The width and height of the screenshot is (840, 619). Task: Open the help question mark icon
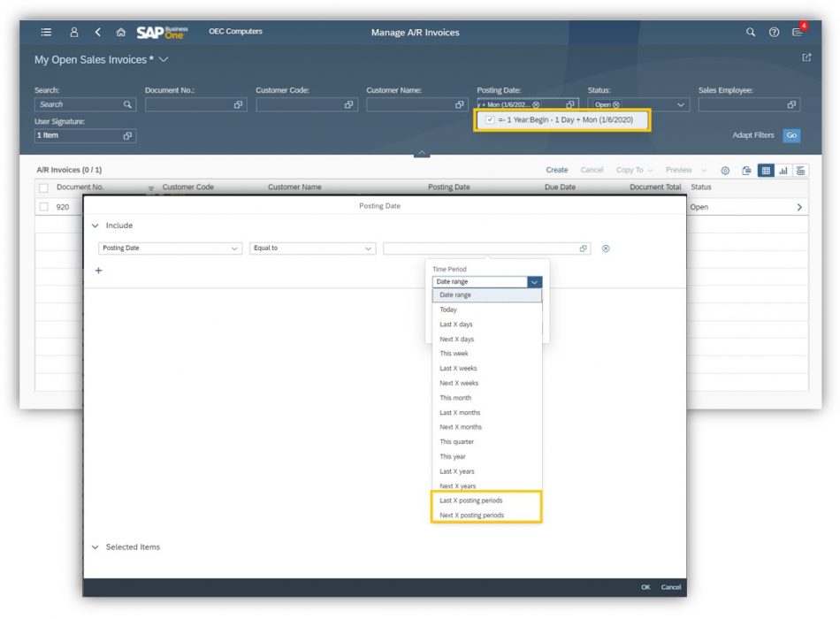[x=774, y=32]
